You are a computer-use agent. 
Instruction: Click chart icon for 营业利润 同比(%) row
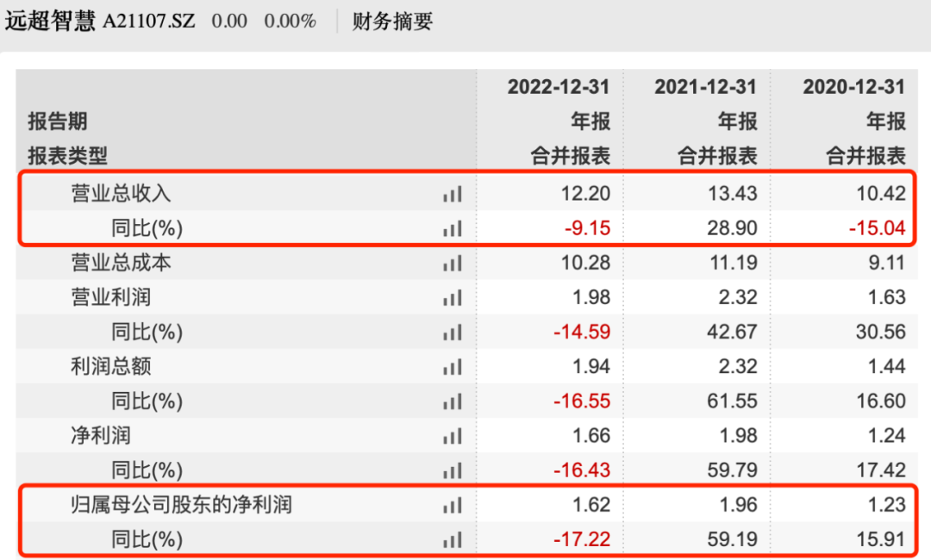tap(453, 333)
